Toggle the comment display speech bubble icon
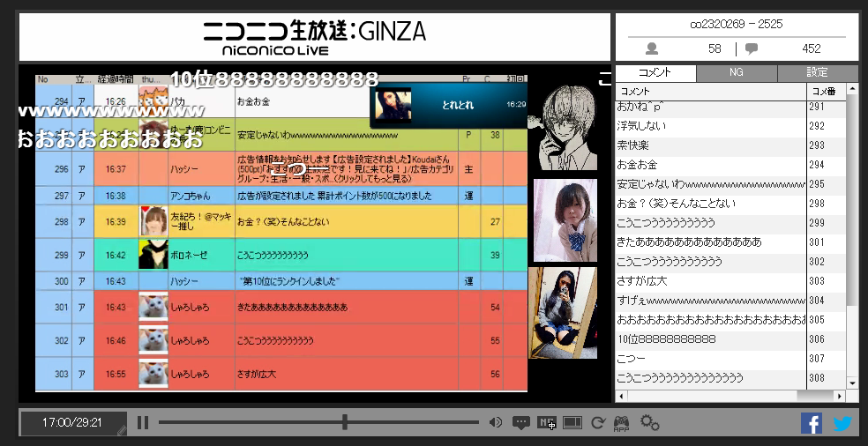The height and width of the screenshot is (446, 868). tap(521, 423)
